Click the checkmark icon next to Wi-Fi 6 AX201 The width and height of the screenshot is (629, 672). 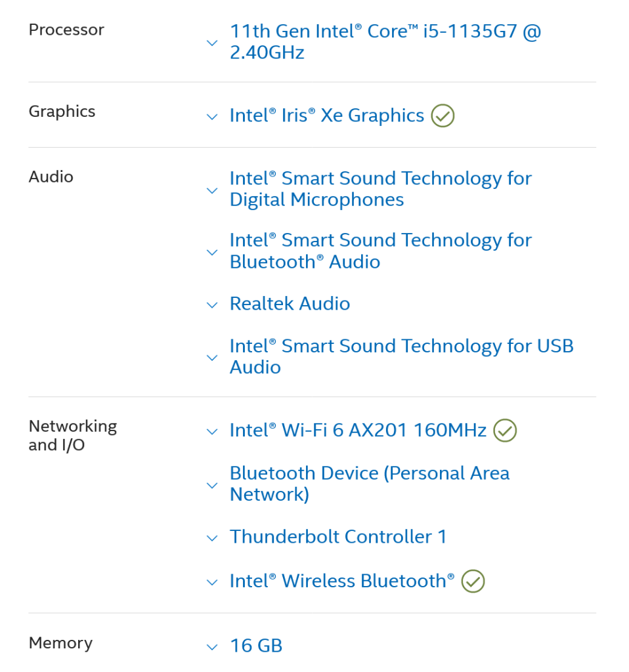click(x=505, y=430)
